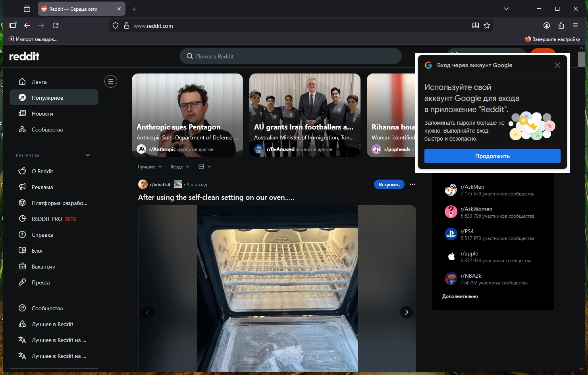The height and width of the screenshot is (375, 588).
Task: Reload the page in the browser
Action: pyautogui.click(x=56, y=25)
